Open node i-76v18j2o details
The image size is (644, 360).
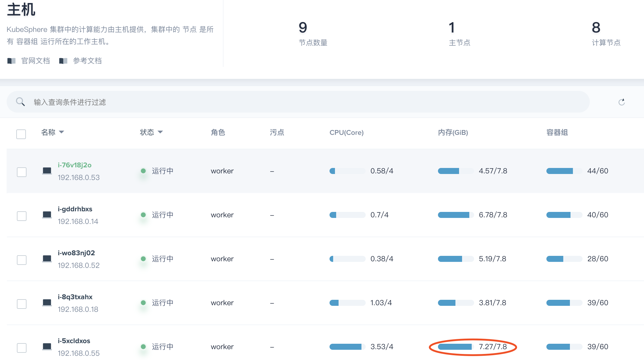pyautogui.click(x=75, y=165)
